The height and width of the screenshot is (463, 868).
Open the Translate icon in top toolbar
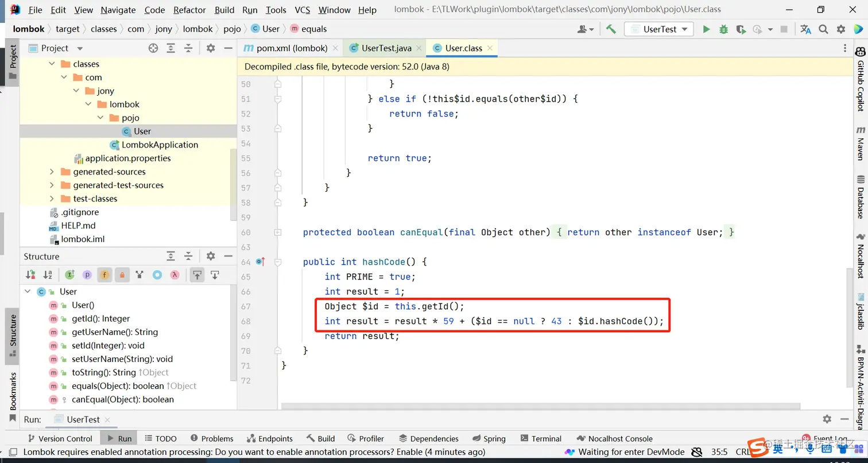[805, 29]
